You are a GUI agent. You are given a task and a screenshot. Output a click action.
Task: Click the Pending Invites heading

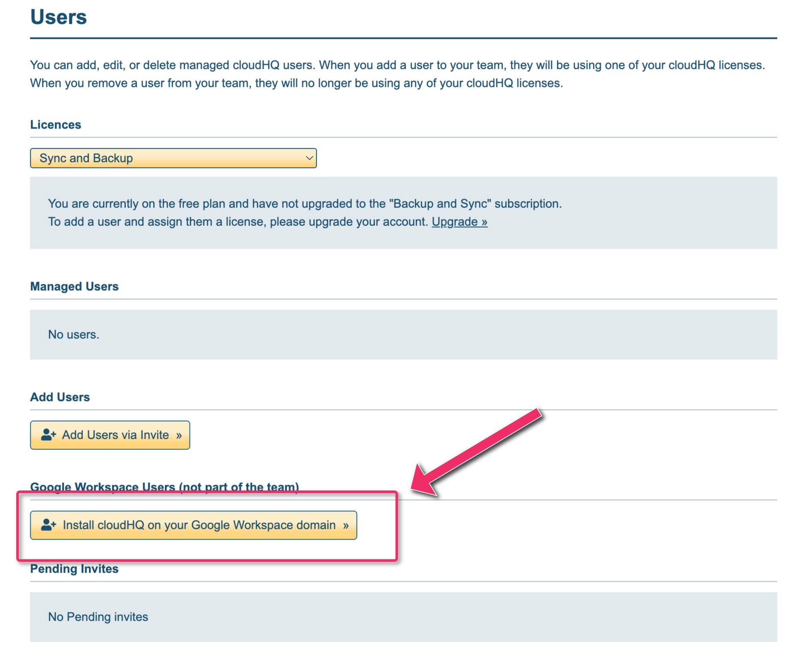tap(74, 569)
